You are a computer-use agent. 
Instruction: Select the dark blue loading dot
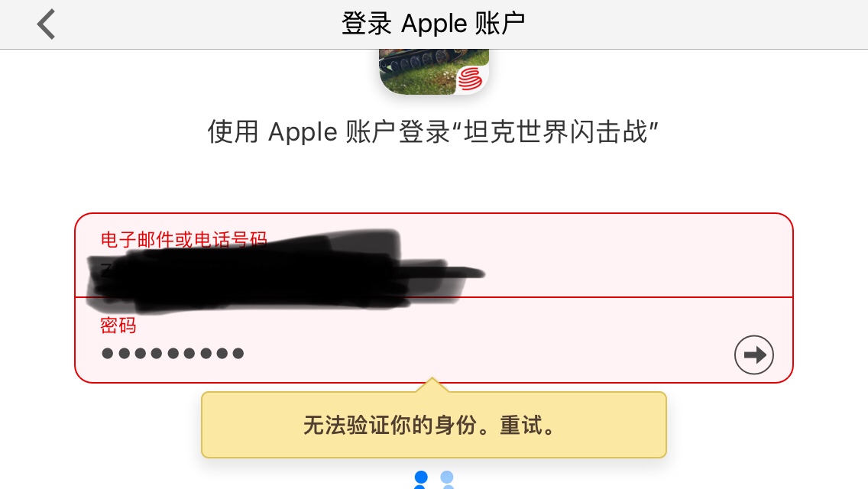tap(421, 477)
